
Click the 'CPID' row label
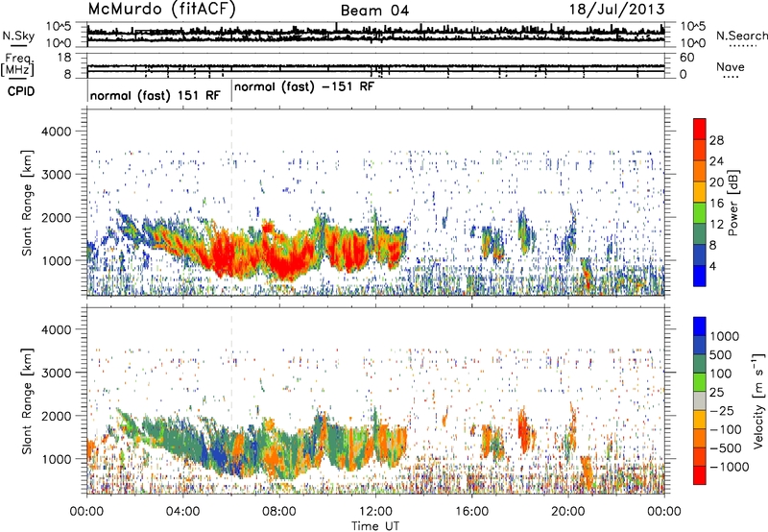(21, 91)
